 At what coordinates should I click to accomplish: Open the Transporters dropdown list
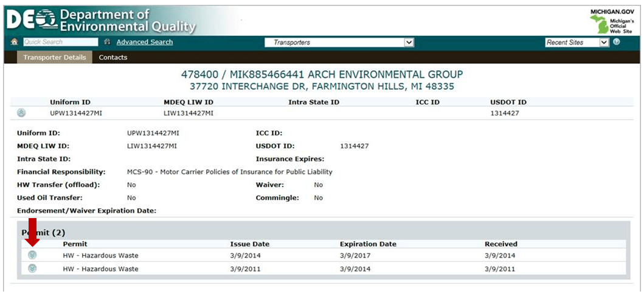[x=339, y=43]
